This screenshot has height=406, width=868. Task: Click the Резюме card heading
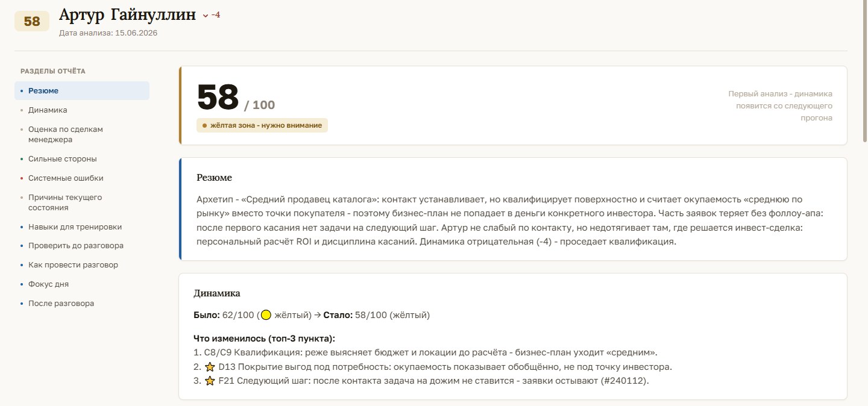[215, 178]
